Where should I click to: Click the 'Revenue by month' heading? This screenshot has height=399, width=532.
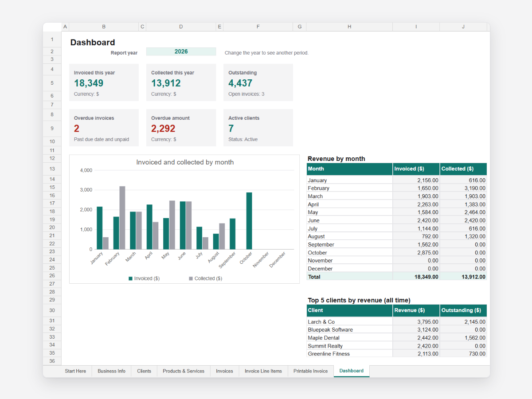click(x=336, y=159)
